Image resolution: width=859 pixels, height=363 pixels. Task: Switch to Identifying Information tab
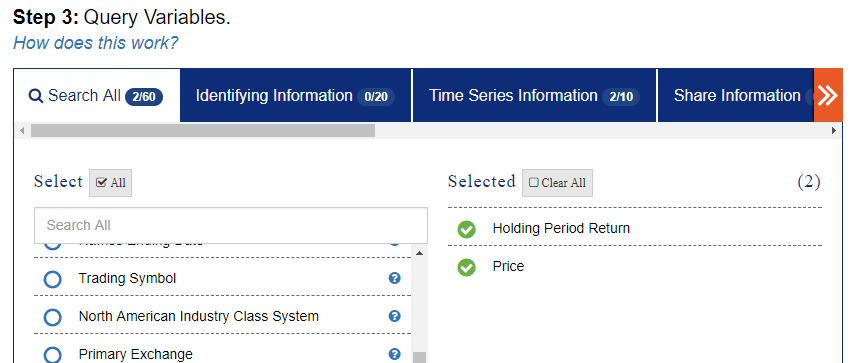pyautogui.click(x=295, y=95)
